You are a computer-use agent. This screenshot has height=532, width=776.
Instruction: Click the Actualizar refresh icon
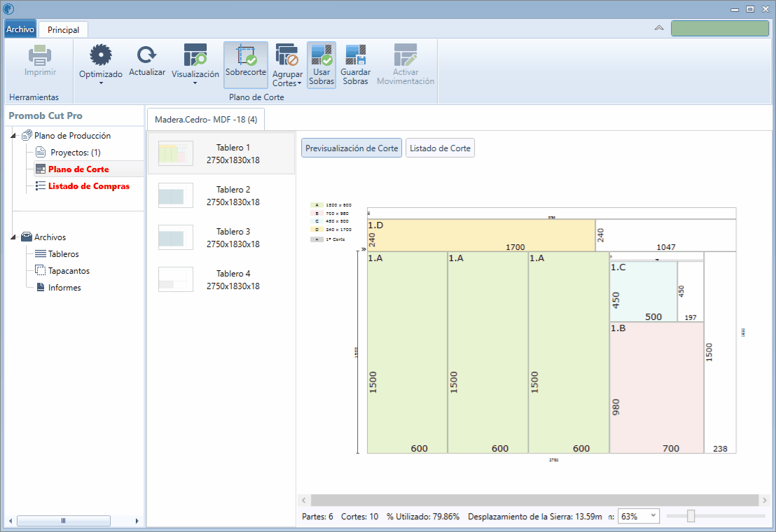tap(146, 55)
